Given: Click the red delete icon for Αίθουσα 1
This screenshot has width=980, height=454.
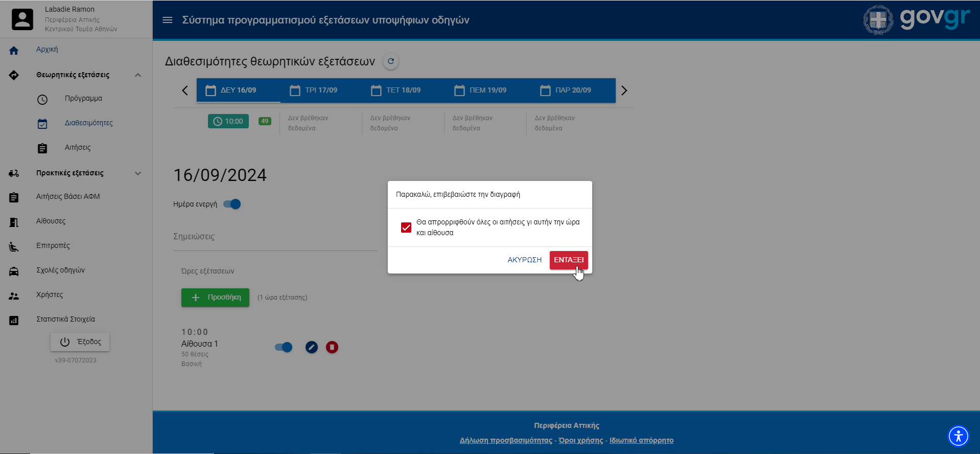Looking at the screenshot, I should pyautogui.click(x=332, y=348).
